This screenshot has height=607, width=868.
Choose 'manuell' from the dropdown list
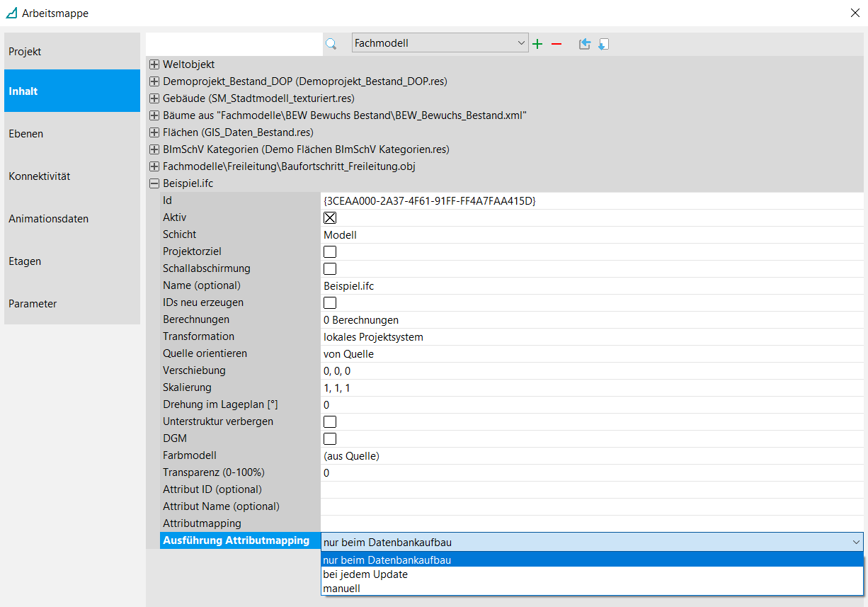[x=342, y=589]
